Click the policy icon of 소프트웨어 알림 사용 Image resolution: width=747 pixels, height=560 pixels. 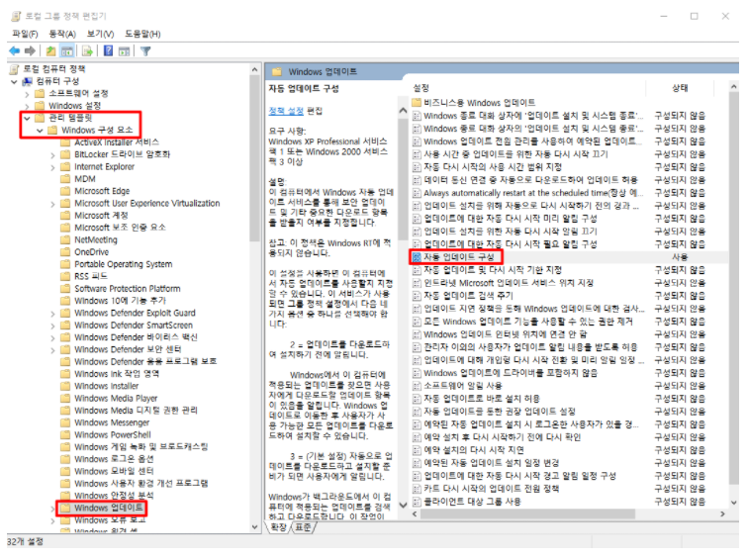(x=417, y=386)
